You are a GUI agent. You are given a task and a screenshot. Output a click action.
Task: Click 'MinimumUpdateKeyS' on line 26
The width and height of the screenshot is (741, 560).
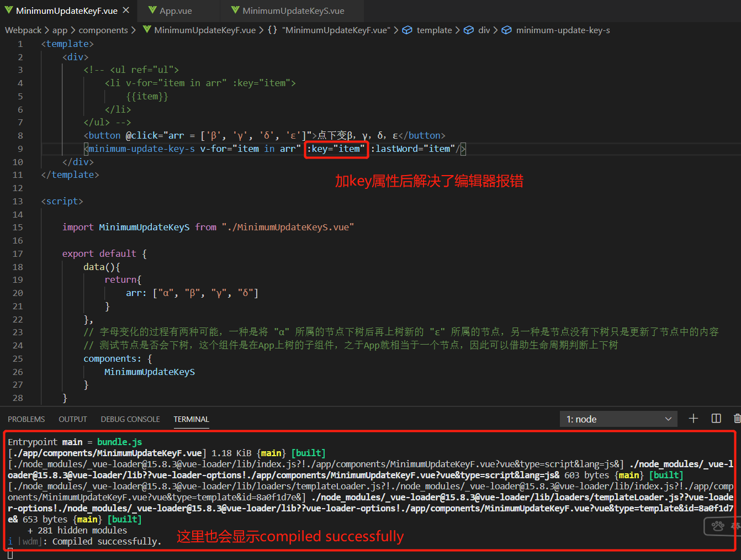click(x=150, y=372)
